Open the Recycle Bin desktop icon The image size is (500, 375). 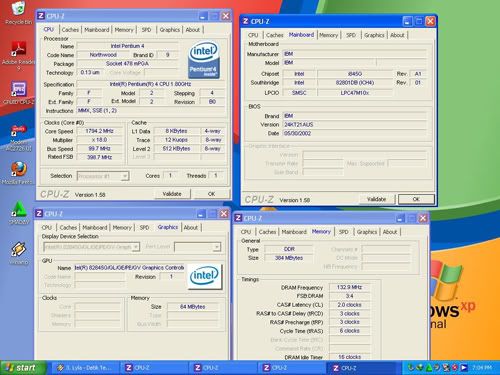click(18, 13)
